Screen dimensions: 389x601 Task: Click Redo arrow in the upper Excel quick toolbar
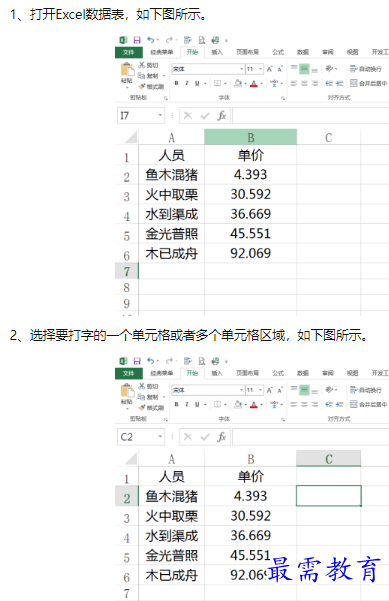click(x=169, y=40)
